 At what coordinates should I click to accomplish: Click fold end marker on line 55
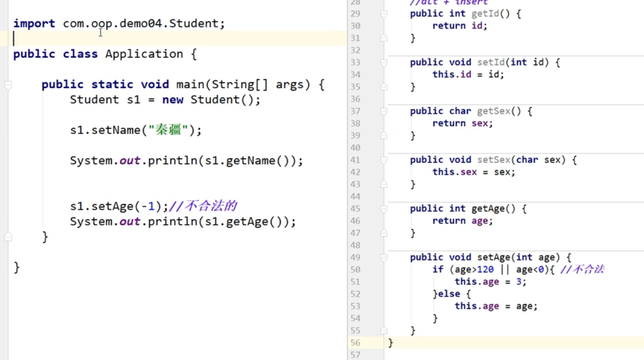[384, 331]
